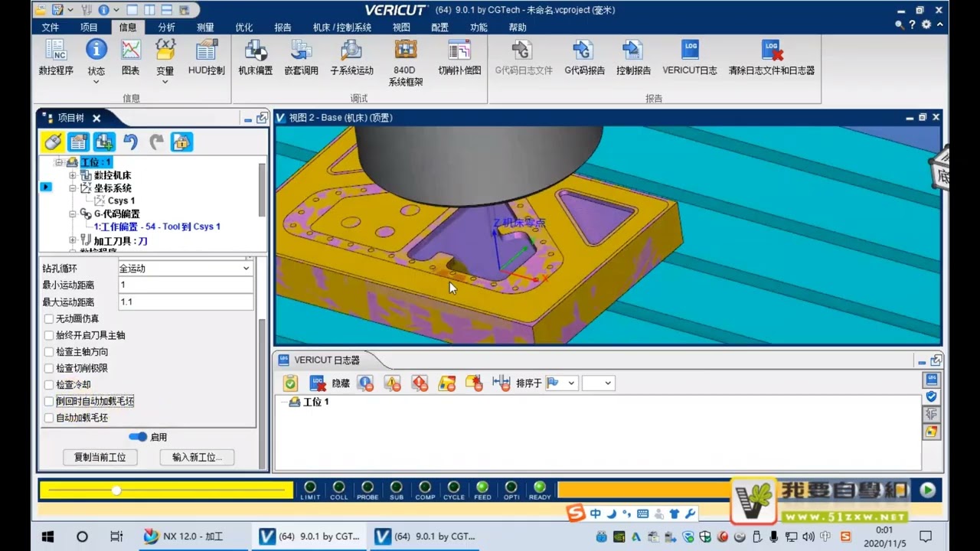The width and height of the screenshot is (980, 551).
Task: Open the 切削补偿图 cutter compensation chart
Action: [459, 57]
